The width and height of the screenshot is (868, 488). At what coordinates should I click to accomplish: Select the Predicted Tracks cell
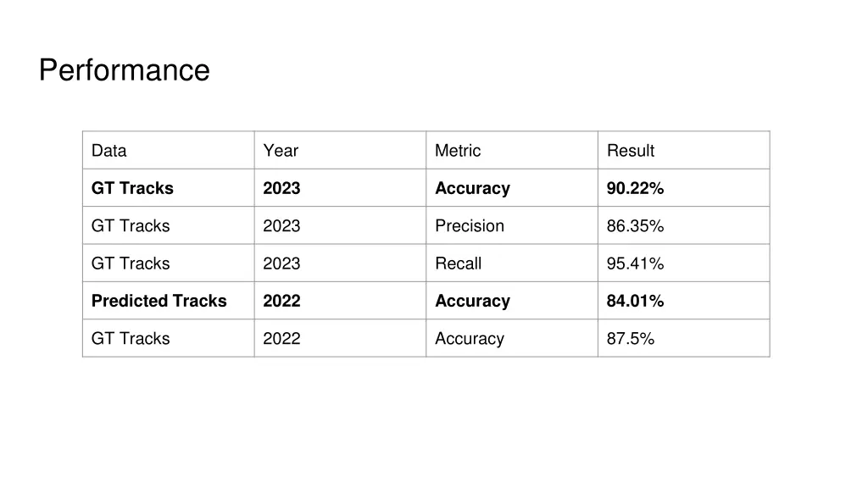[x=169, y=301]
